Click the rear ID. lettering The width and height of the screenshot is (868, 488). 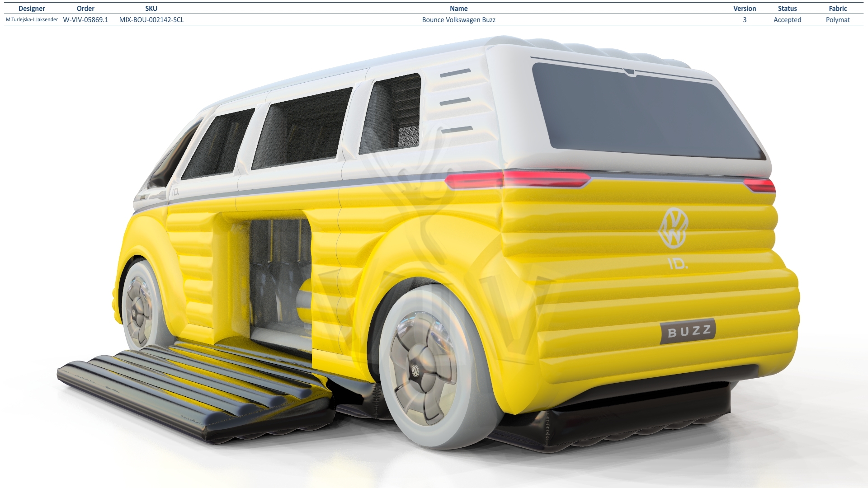tap(678, 264)
